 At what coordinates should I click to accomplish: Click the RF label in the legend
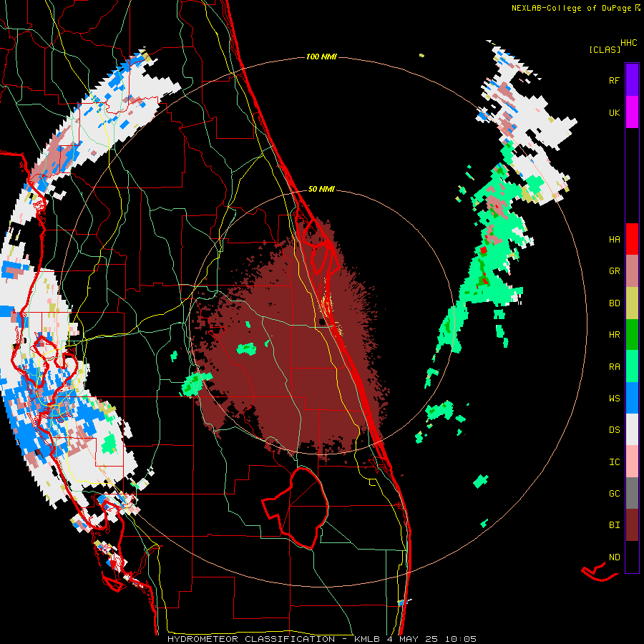tap(614, 80)
